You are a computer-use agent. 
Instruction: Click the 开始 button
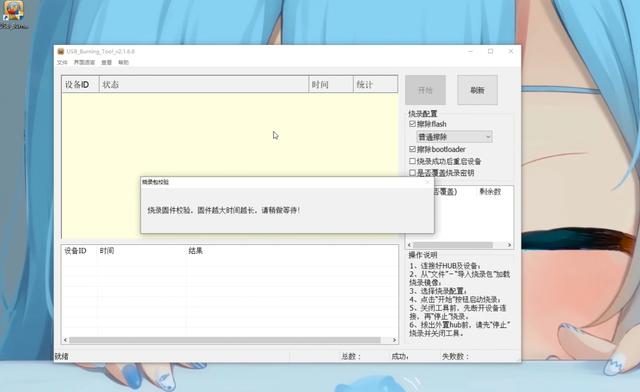click(425, 90)
